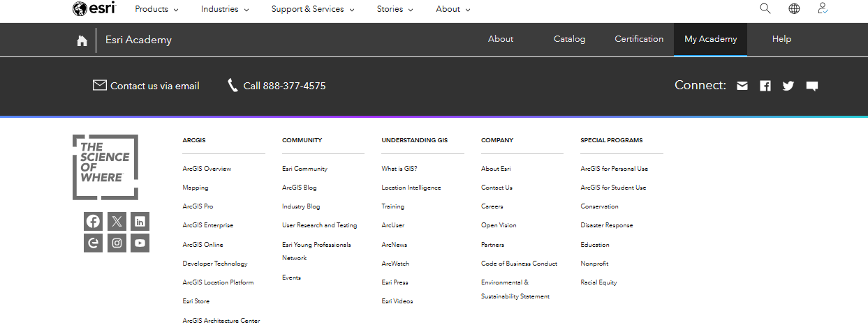Expand the top About dropdown menu
Screen dimensions: 868x334
[453, 9]
